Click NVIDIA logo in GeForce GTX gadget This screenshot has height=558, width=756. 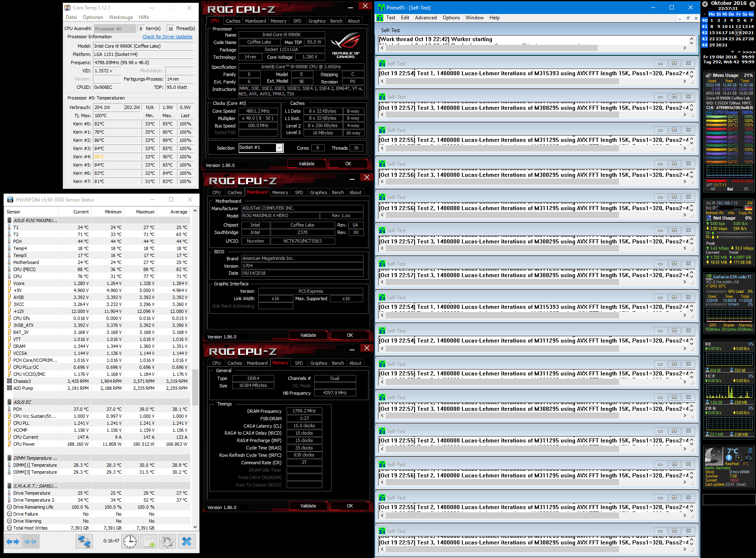[709, 277]
